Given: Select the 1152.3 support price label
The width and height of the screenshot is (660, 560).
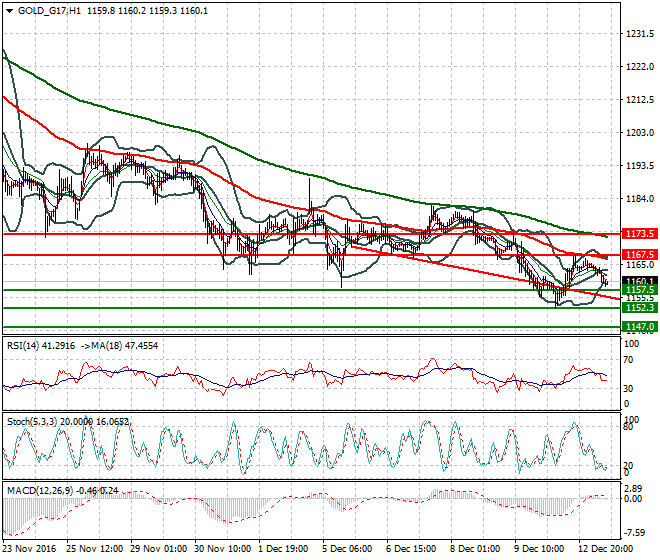Looking at the screenshot, I should [639, 308].
